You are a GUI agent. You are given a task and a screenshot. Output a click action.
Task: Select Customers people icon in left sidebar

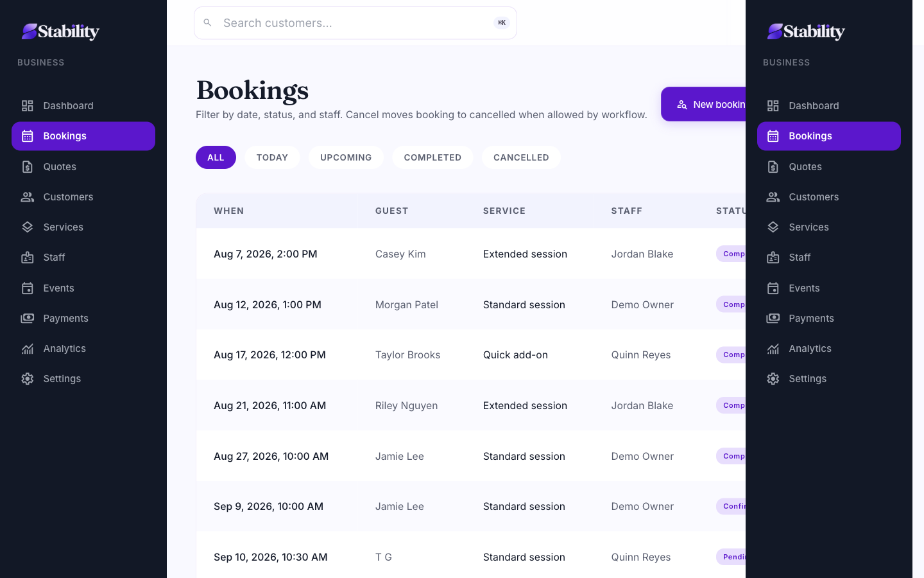28,197
